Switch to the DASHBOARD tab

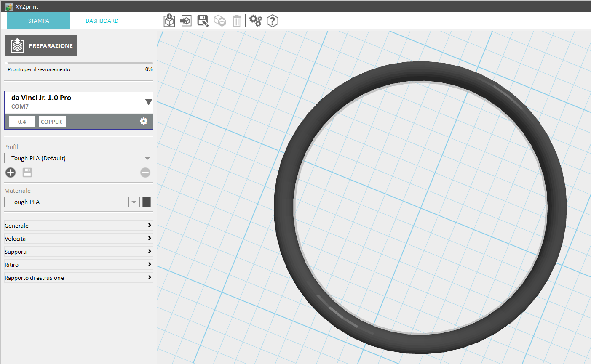(x=102, y=21)
